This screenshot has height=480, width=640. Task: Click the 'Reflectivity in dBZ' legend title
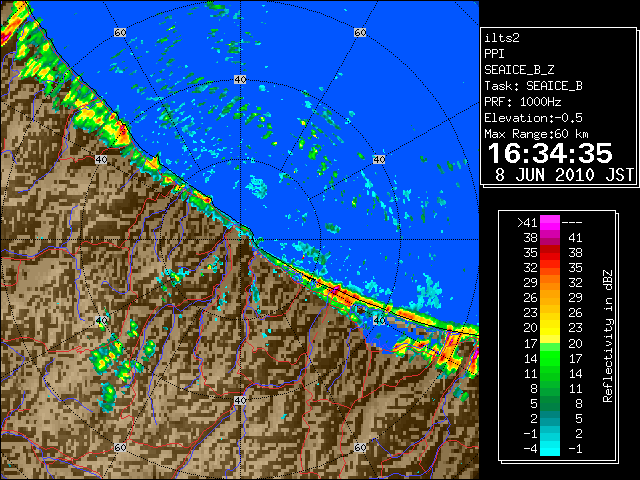pos(608,336)
